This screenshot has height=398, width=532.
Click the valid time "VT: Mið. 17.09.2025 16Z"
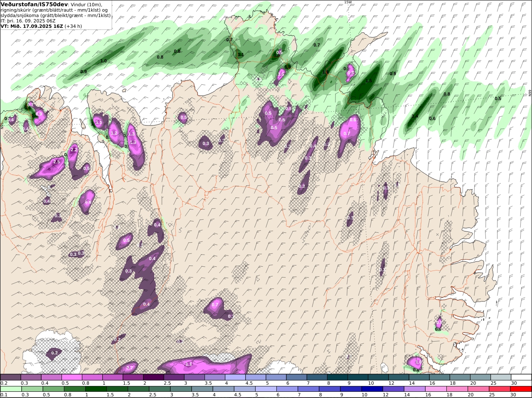(x=32, y=26)
